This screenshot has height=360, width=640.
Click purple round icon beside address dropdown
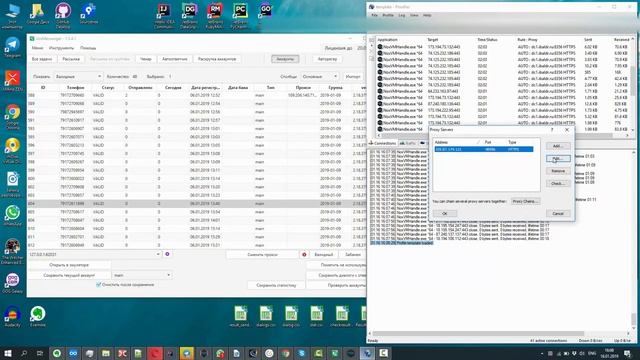point(167,254)
